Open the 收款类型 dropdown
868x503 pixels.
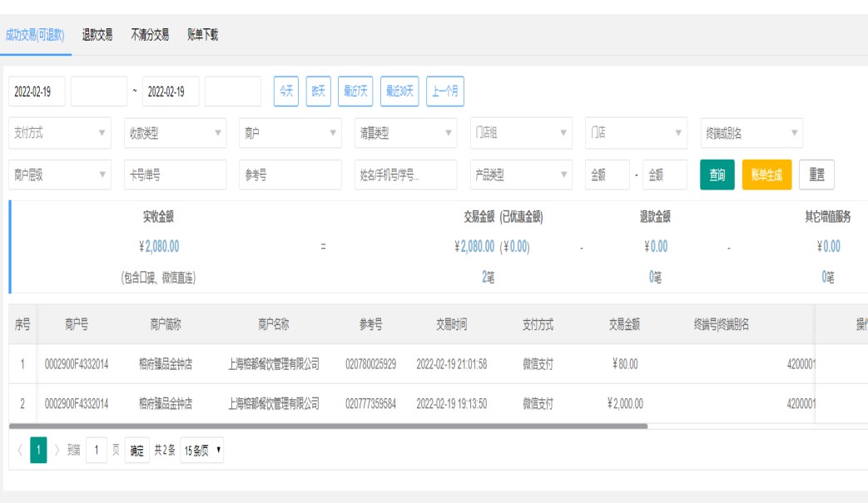coord(175,133)
